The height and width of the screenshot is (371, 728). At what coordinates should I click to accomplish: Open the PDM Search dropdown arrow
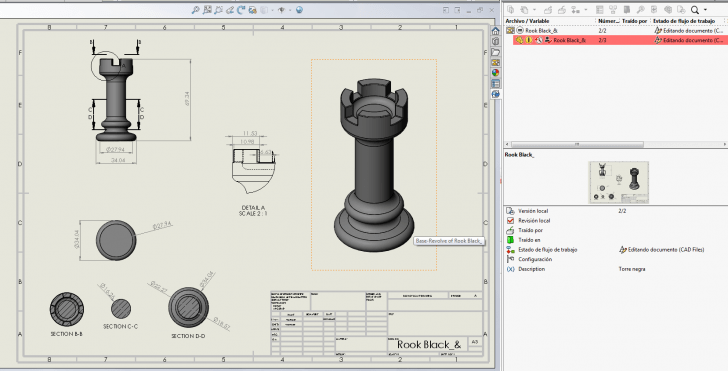pyautogui.click(x=705, y=10)
